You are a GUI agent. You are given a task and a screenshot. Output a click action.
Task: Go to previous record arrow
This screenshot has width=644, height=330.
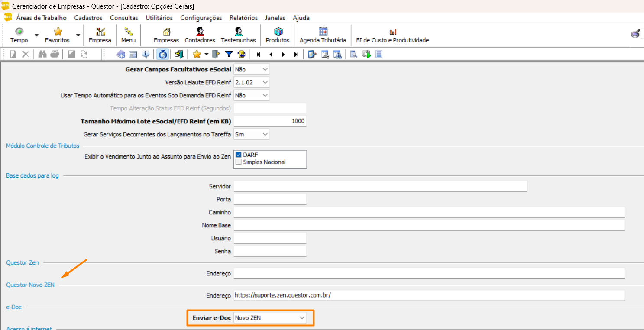pyautogui.click(x=271, y=55)
